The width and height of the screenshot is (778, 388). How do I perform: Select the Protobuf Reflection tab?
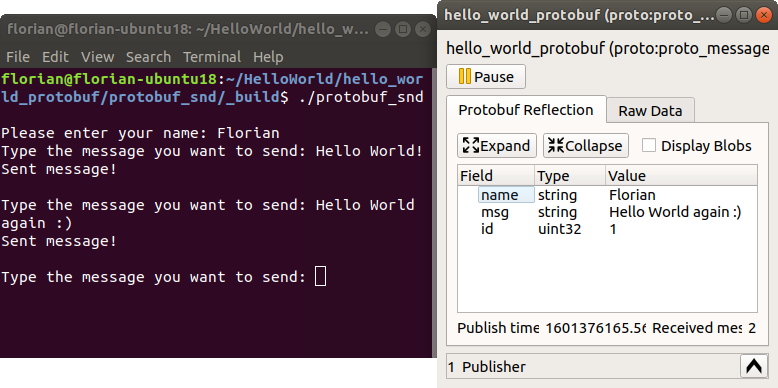click(x=526, y=110)
